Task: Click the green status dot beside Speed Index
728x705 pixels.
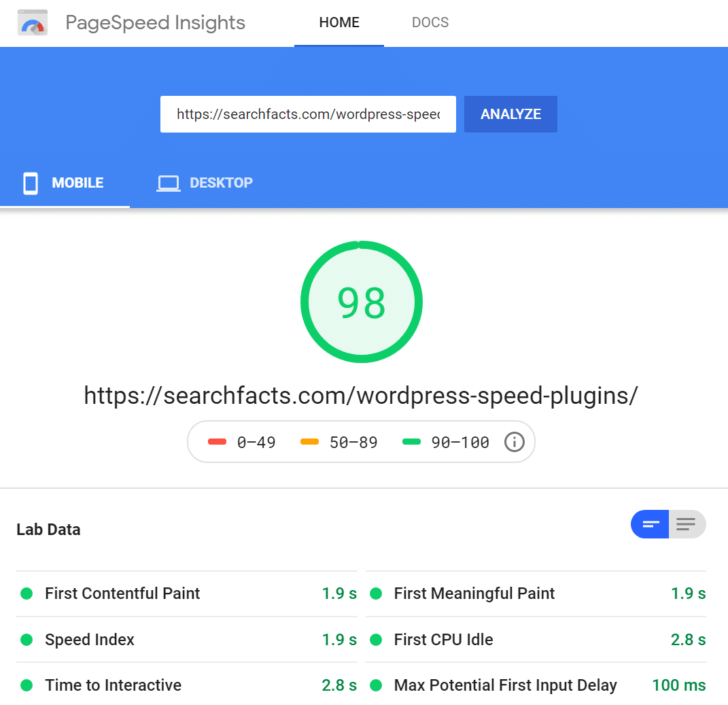Action: (x=27, y=640)
